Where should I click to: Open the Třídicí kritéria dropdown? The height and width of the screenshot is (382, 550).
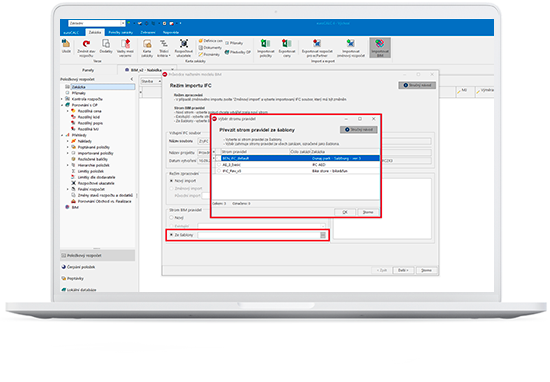[163, 48]
